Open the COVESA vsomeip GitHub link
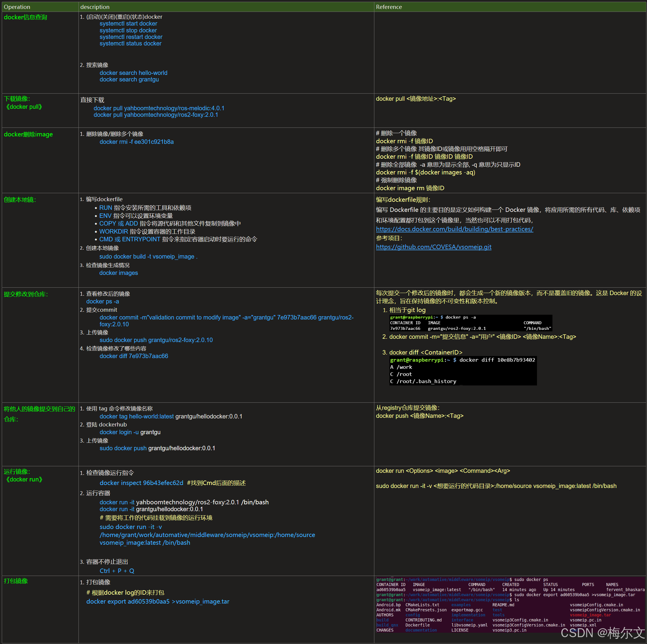This screenshot has width=647, height=644. (x=433, y=247)
